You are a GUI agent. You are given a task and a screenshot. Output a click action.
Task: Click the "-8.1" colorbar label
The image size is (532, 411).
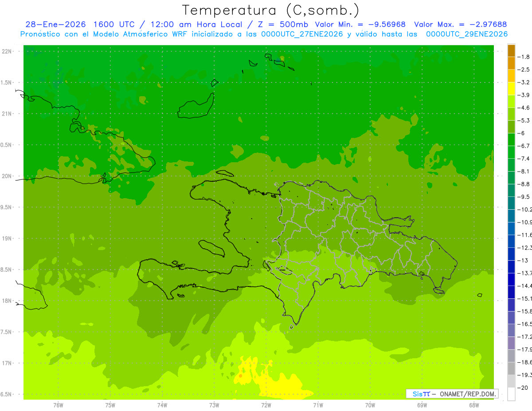point(524,171)
